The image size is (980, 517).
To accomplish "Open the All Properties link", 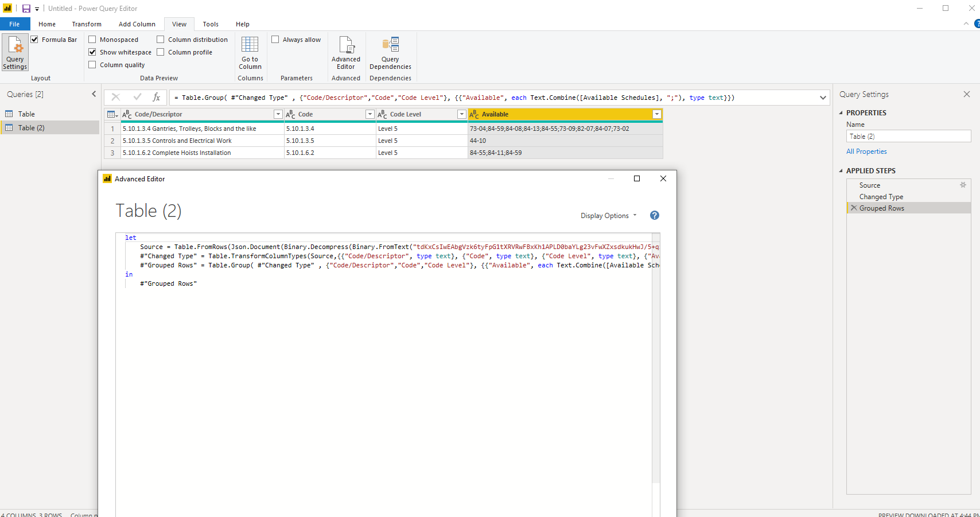I will click(866, 151).
